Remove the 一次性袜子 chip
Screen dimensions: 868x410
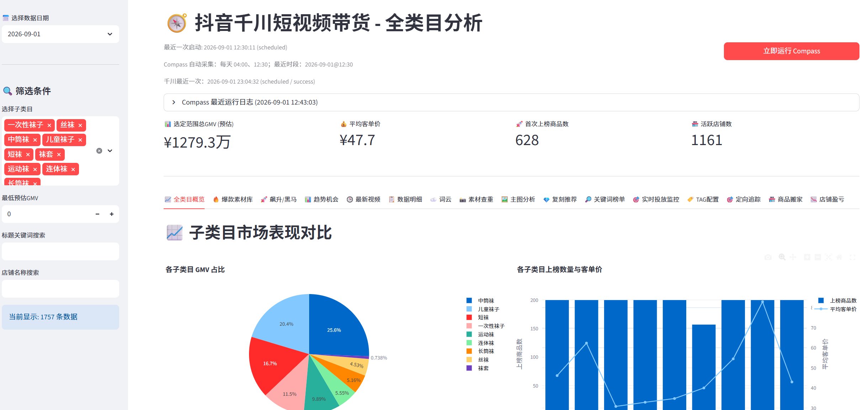[49, 125]
